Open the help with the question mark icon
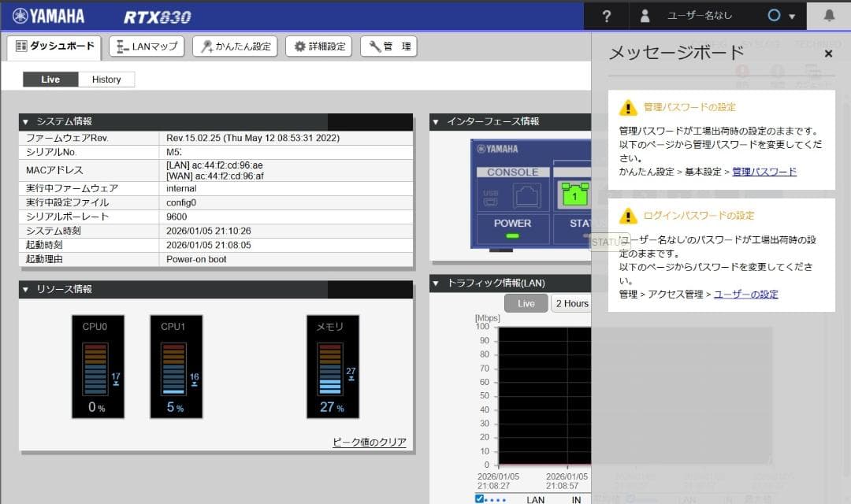Image resolution: width=851 pixels, height=504 pixels. 605,15
